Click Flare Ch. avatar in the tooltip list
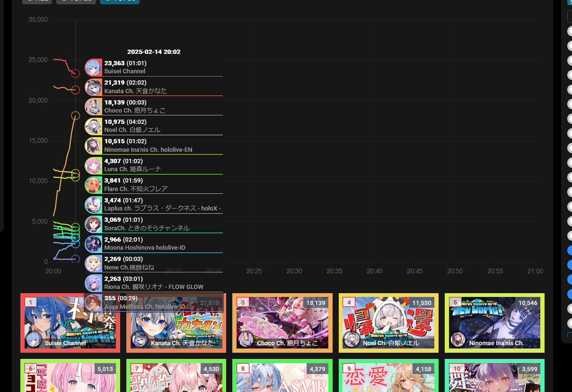572x392 pixels. click(x=93, y=185)
